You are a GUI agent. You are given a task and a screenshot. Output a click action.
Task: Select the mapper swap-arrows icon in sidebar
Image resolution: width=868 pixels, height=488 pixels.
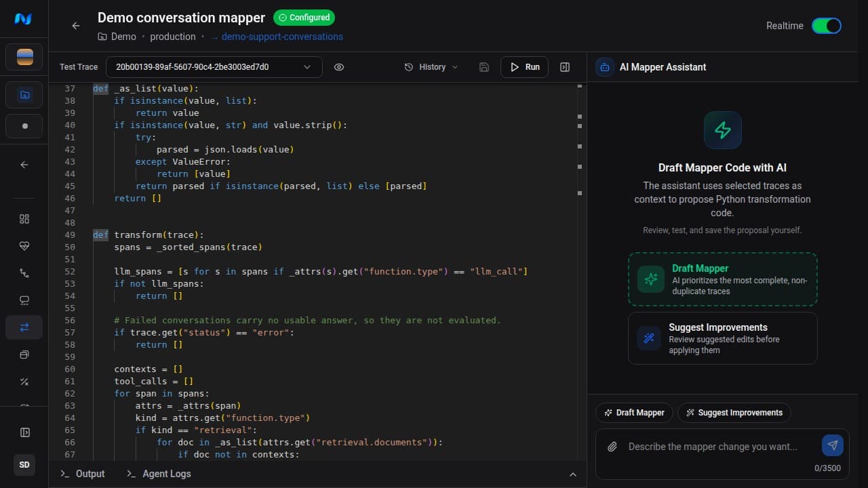click(24, 327)
